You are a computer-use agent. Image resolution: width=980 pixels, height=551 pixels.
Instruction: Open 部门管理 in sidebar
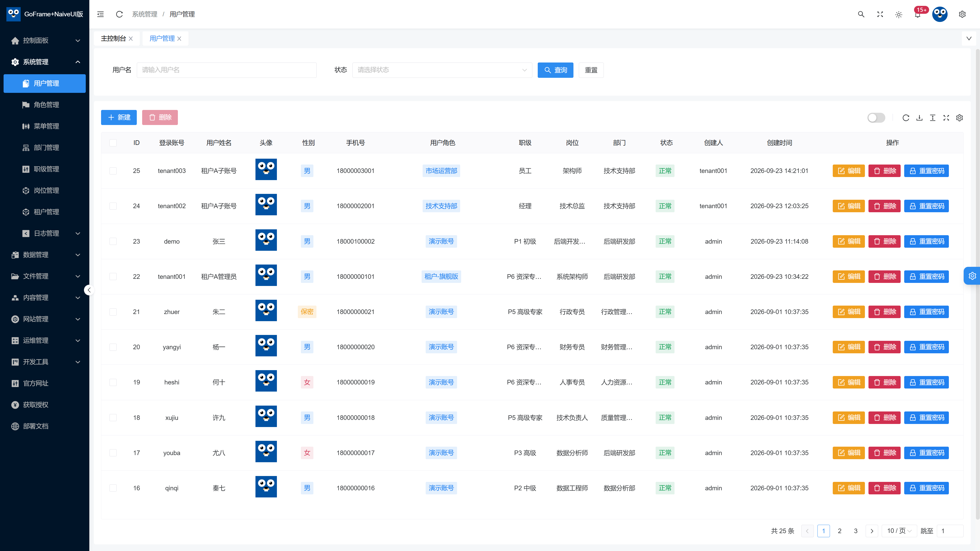(x=44, y=147)
